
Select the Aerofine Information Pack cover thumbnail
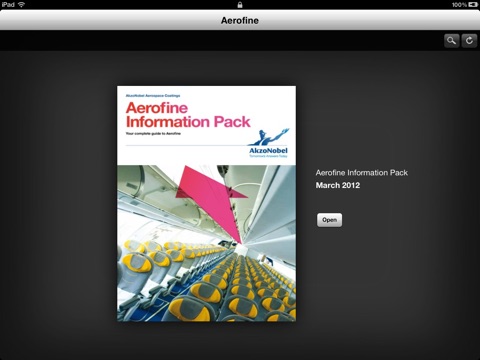(x=206, y=204)
